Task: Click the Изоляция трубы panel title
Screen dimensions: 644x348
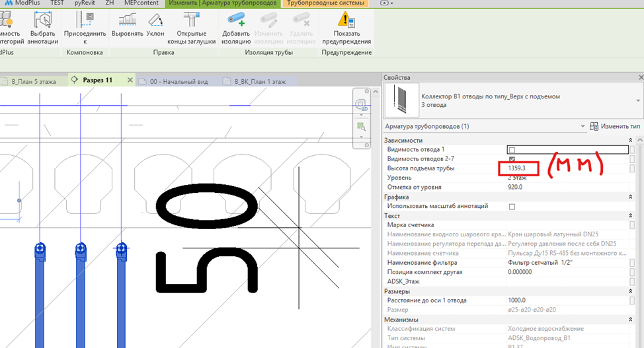Action: pos(269,53)
